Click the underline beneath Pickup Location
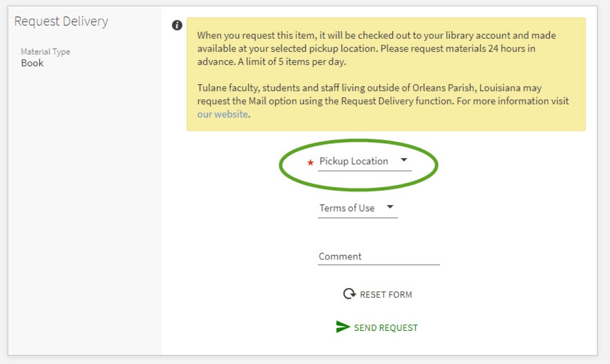The image size is (610, 364). point(364,170)
